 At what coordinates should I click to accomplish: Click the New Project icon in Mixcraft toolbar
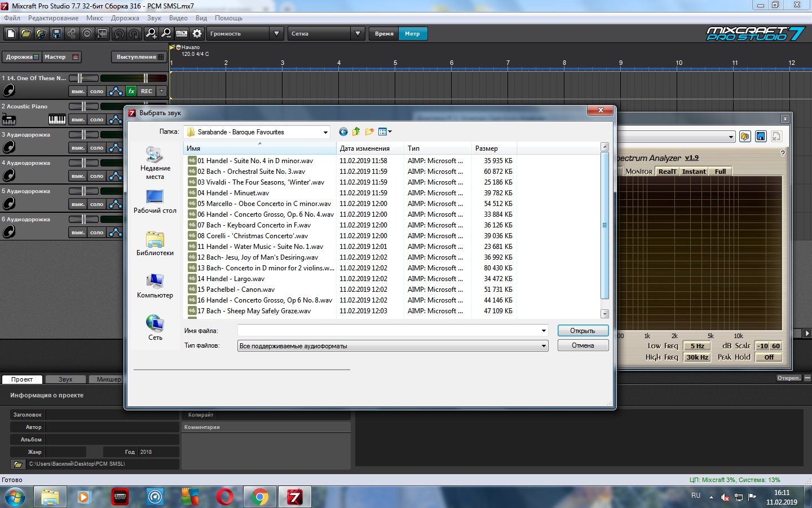tap(10, 34)
